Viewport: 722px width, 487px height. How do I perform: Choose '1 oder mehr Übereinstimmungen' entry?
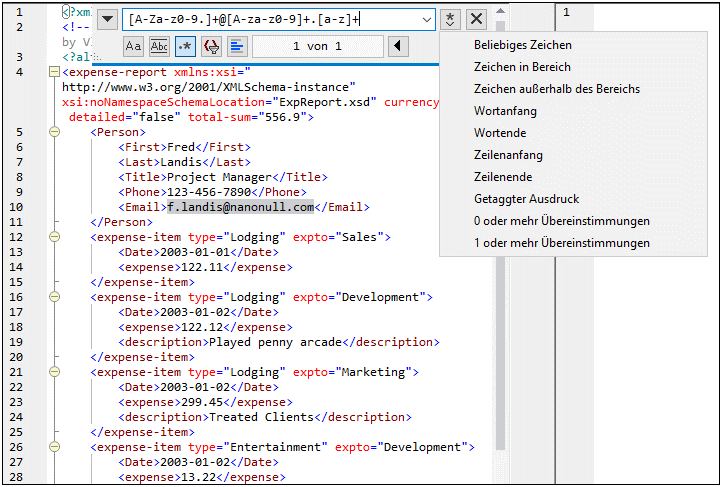click(561, 243)
